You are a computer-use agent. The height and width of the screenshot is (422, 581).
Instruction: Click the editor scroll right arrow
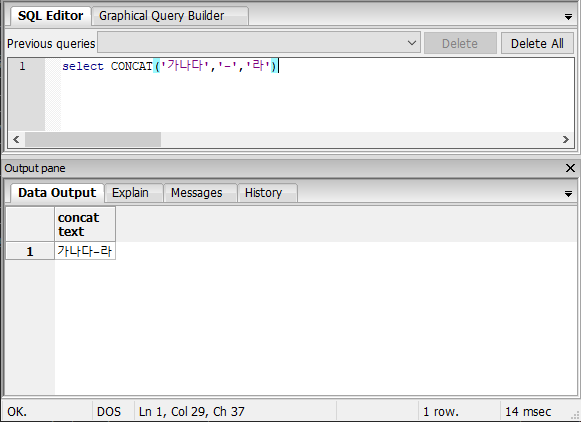click(565, 139)
